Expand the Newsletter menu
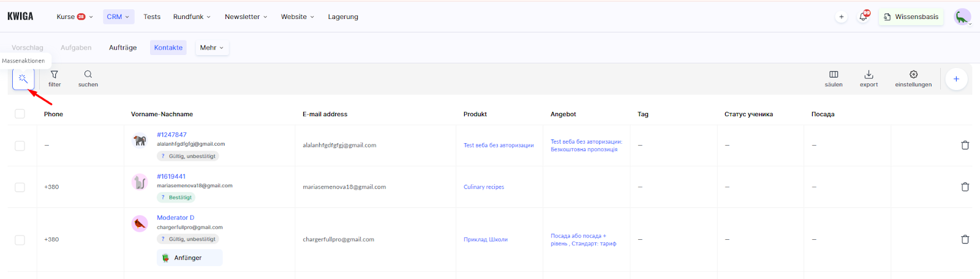Image resolution: width=980 pixels, height=279 pixels. (246, 17)
